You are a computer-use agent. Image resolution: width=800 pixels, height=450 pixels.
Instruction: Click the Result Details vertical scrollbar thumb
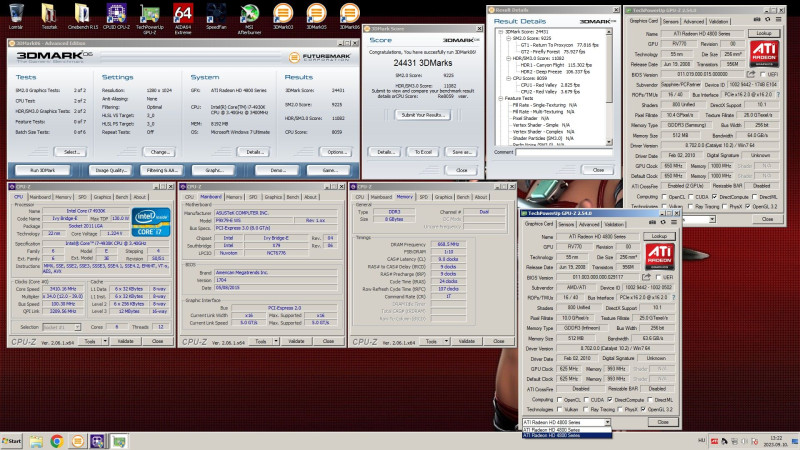(x=609, y=69)
